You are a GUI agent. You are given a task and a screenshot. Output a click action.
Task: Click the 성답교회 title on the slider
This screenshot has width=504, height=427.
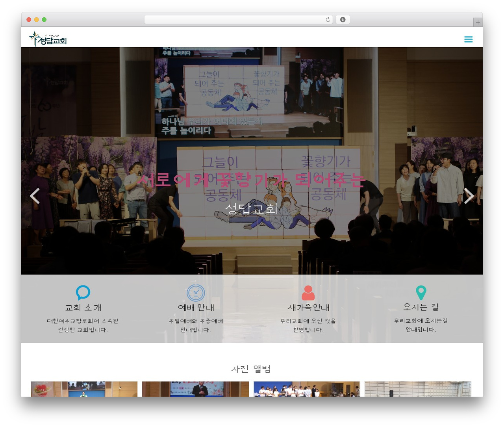[252, 208]
